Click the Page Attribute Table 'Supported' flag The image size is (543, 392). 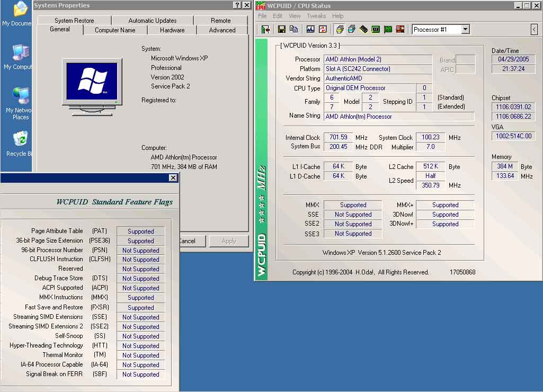click(x=140, y=231)
